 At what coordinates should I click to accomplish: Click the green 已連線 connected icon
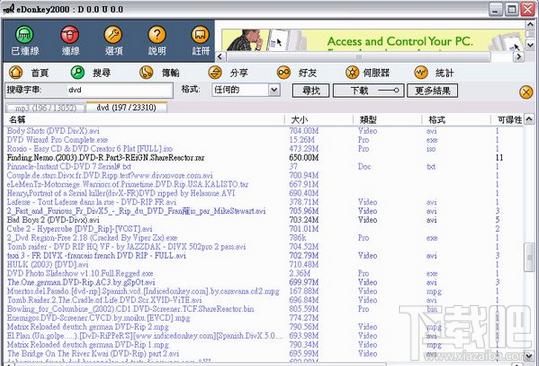[x=24, y=35]
